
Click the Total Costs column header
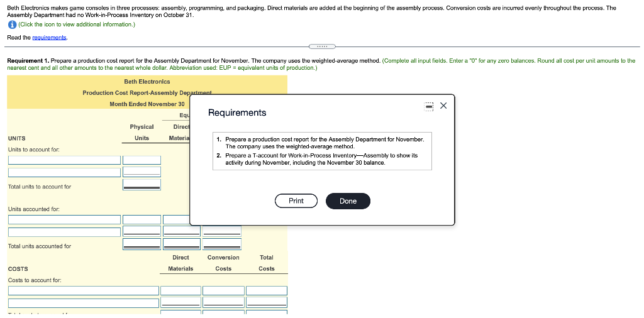267,263
